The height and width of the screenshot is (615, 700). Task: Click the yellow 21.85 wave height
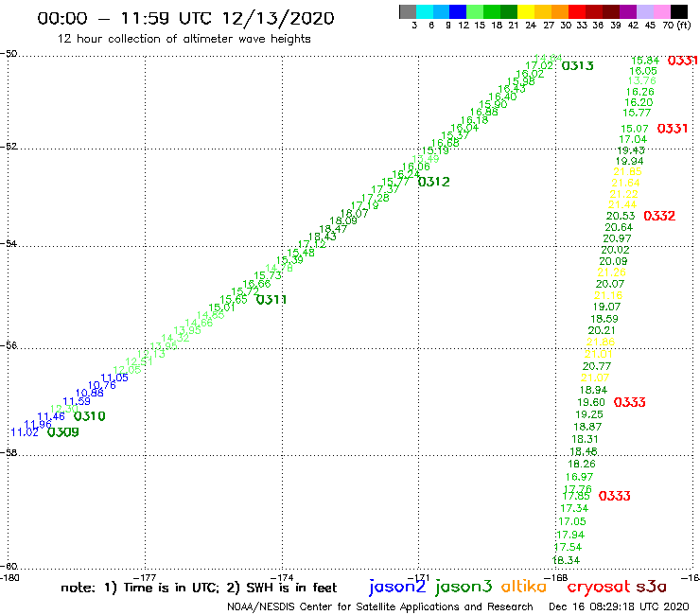coord(628,172)
